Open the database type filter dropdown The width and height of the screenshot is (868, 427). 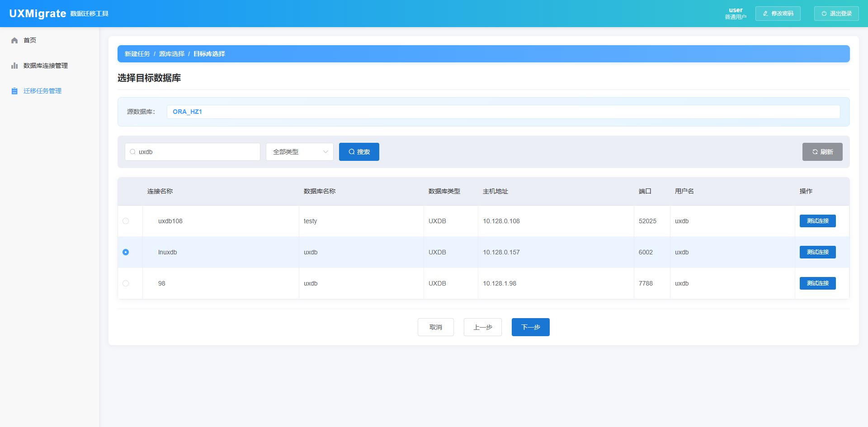(299, 152)
